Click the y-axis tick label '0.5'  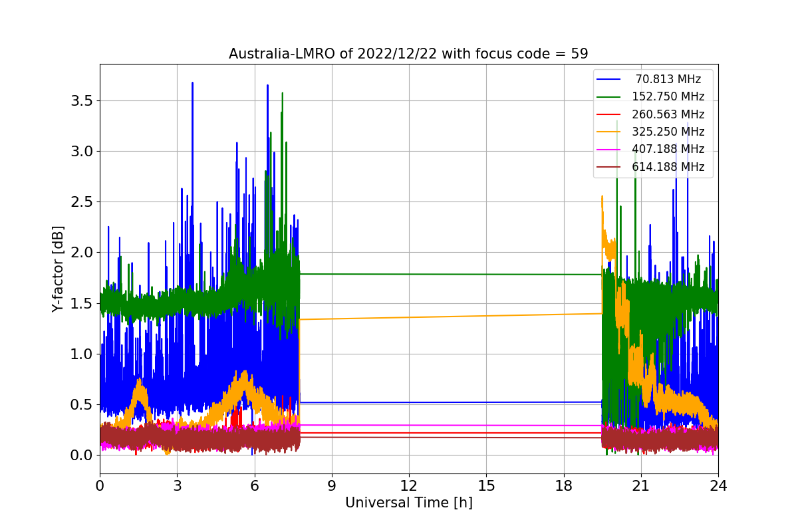tap(82, 405)
